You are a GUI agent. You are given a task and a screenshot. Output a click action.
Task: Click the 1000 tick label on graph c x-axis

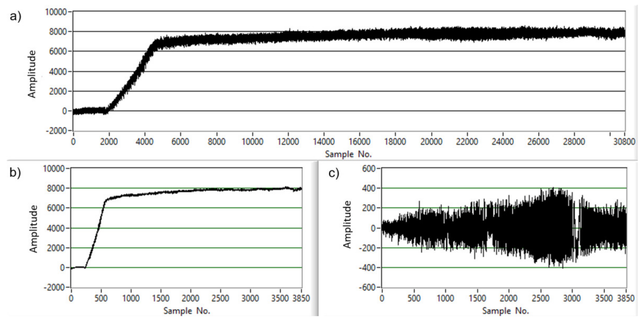pos(445,298)
